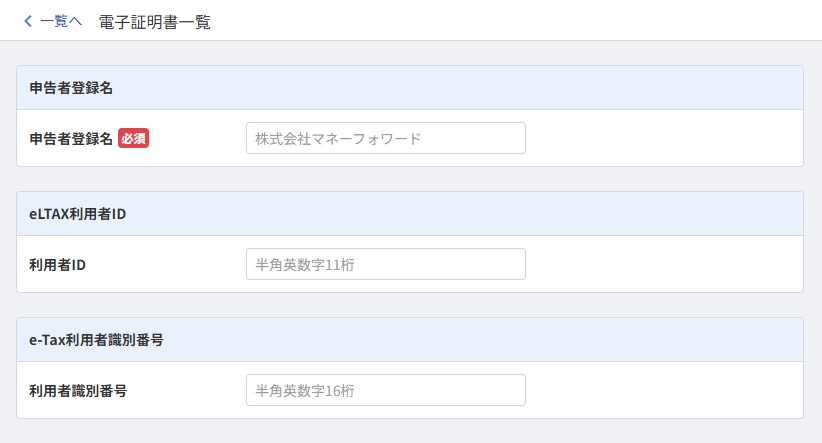Click the 利用者ID field label
822x443 pixels.
[x=58, y=265]
